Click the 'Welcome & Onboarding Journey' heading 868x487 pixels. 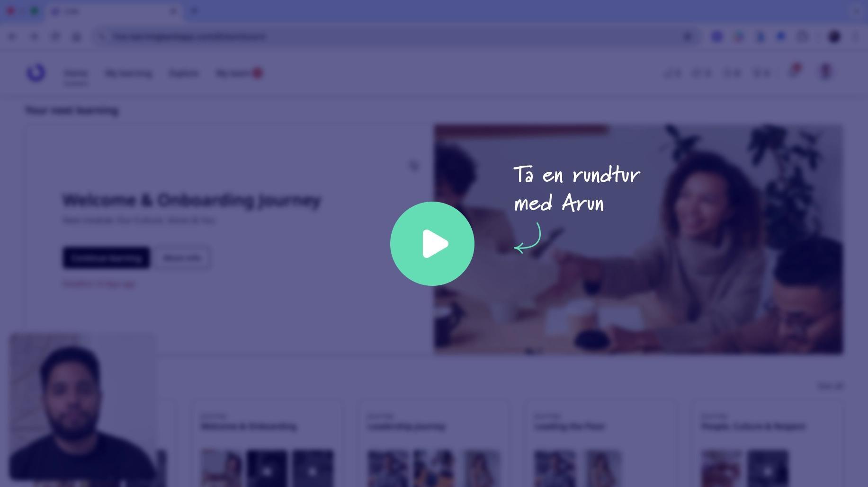coord(192,200)
